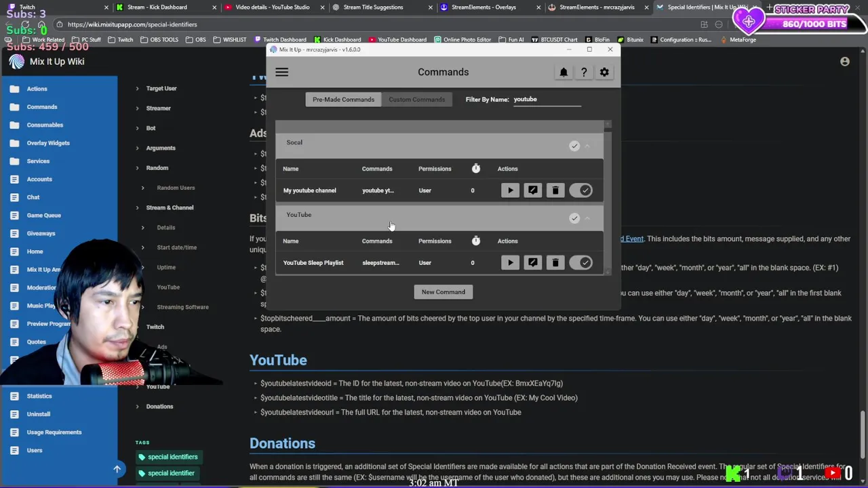Click the Chat sidebar icon
The height and width of the screenshot is (488, 868).
(x=14, y=197)
